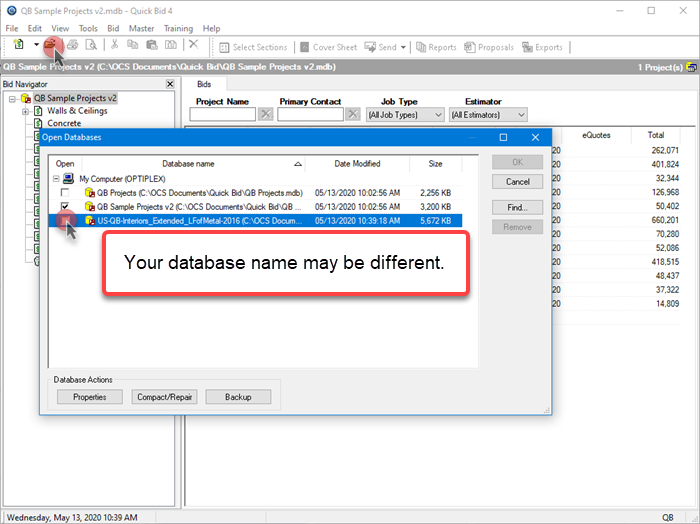This screenshot has width=700, height=524.
Task: Click the Backup button
Action: tap(238, 397)
